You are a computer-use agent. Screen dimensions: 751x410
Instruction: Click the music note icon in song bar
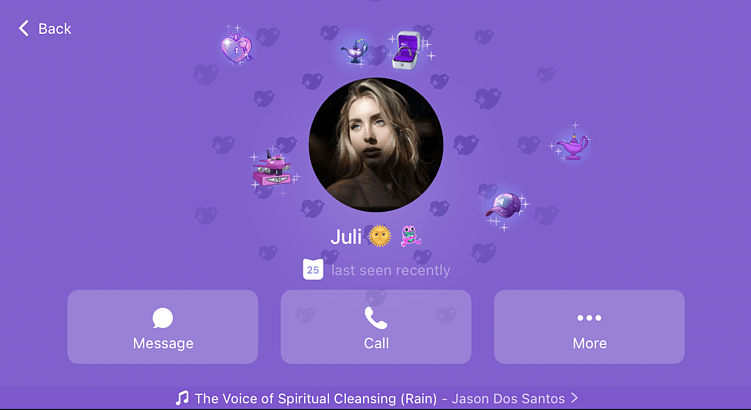point(182,398)
